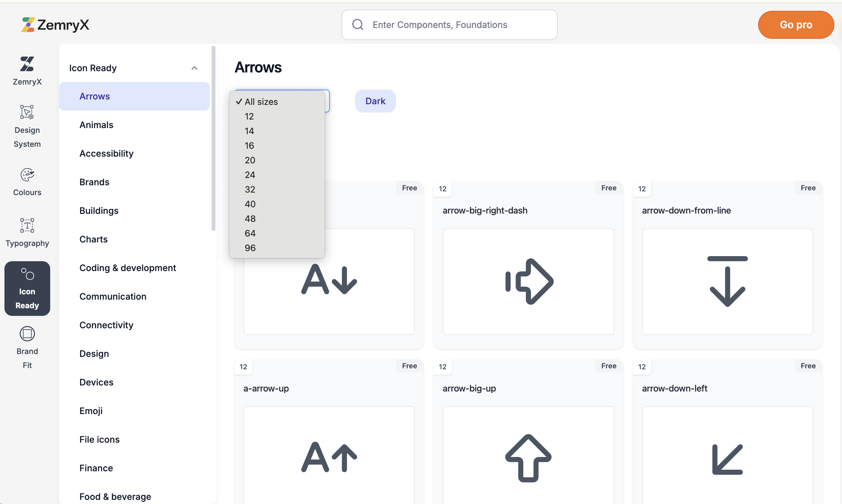Click the category list scrollbar

[214, 138]
